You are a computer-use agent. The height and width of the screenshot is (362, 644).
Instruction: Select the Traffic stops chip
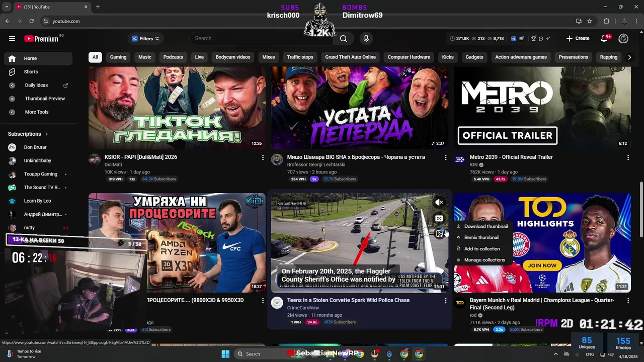300,57
